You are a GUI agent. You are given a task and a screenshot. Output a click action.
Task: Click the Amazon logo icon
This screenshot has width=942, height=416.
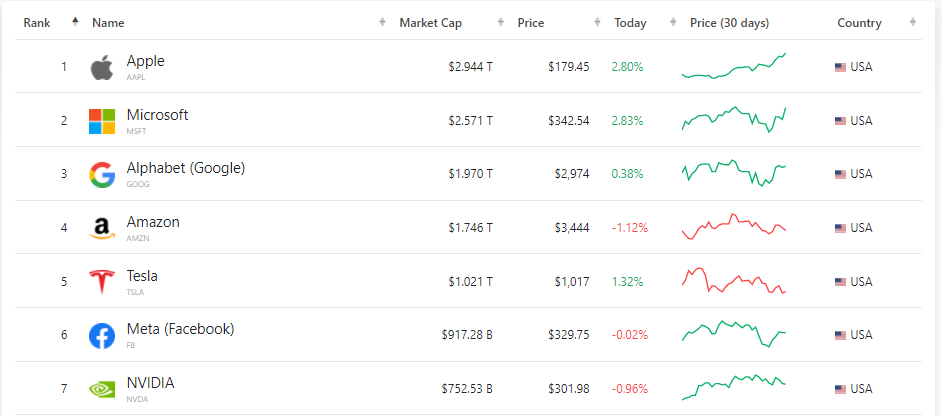(x=102, y=228)
